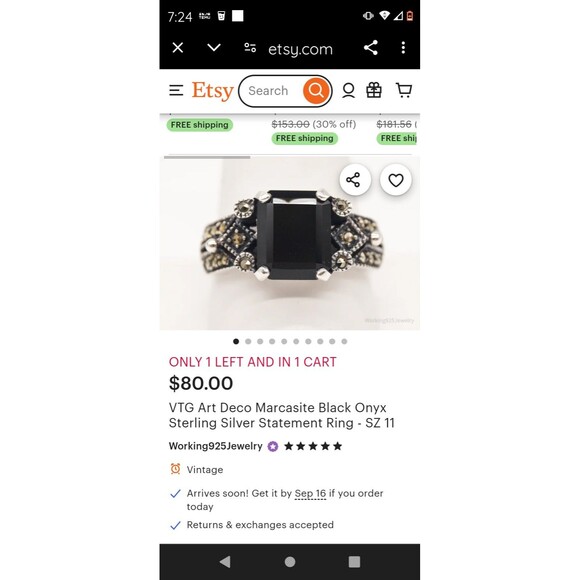Image resolution: width=580 pixels, height=580 pixels.
Task: Focus the Search input field
Action: [274, 91]
